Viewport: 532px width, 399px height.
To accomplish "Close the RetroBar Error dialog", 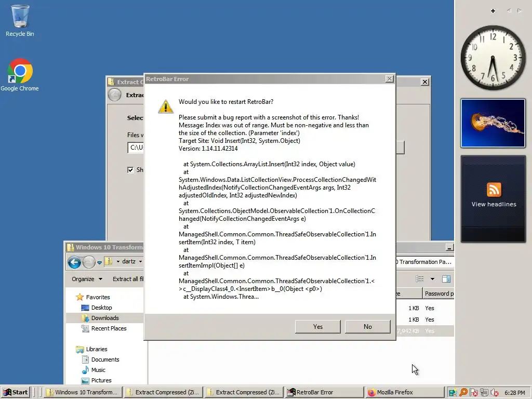I will pos(389,79).
